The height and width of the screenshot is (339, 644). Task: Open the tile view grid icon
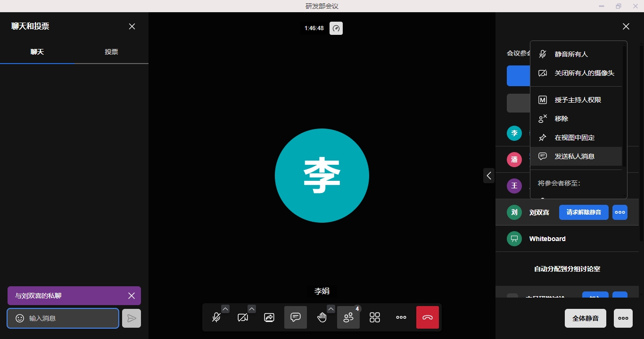tap(375, 317)
